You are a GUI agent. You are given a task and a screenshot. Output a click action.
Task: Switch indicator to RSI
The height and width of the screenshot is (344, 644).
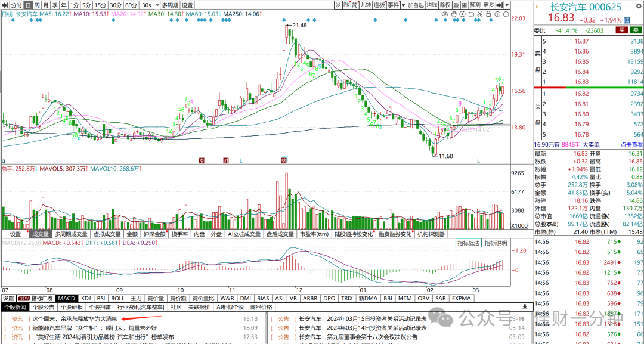pyautogui.click(x=101, y=299)
